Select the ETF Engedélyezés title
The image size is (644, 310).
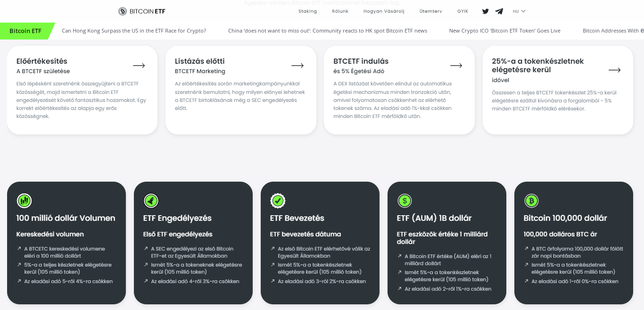[x=177, y=218]
